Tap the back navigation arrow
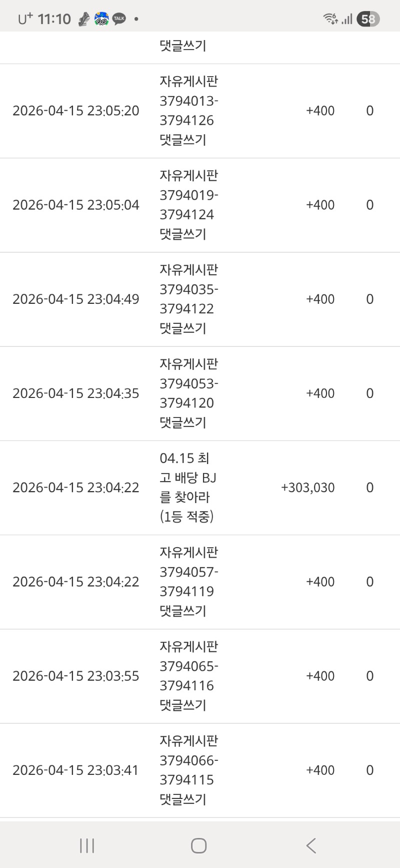The width and height of the screenshot is (400, 868). [311, 845]
